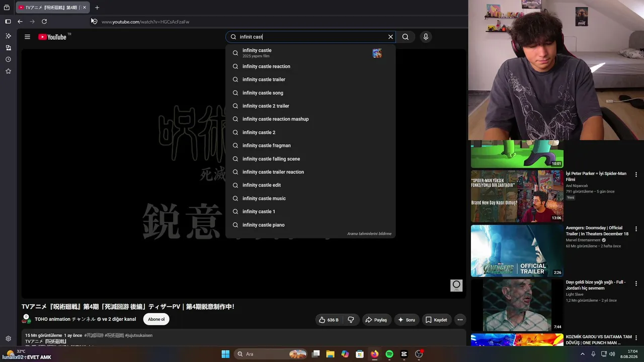Open File Explorer from the taskbar
The height and width of the screenshot is (362, 644).
click(x=330, y=354)
